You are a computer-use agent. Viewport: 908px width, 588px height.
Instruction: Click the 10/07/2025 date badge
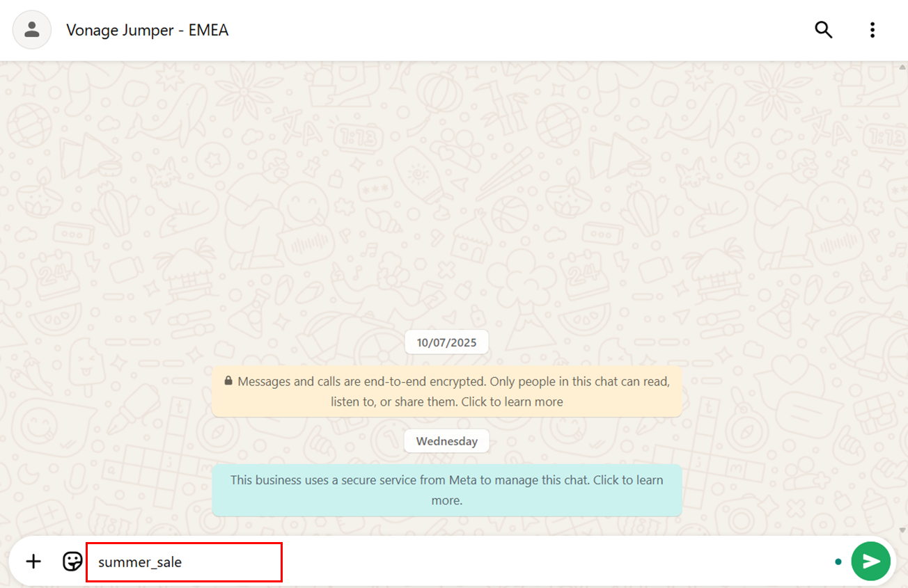pos(446,342)
